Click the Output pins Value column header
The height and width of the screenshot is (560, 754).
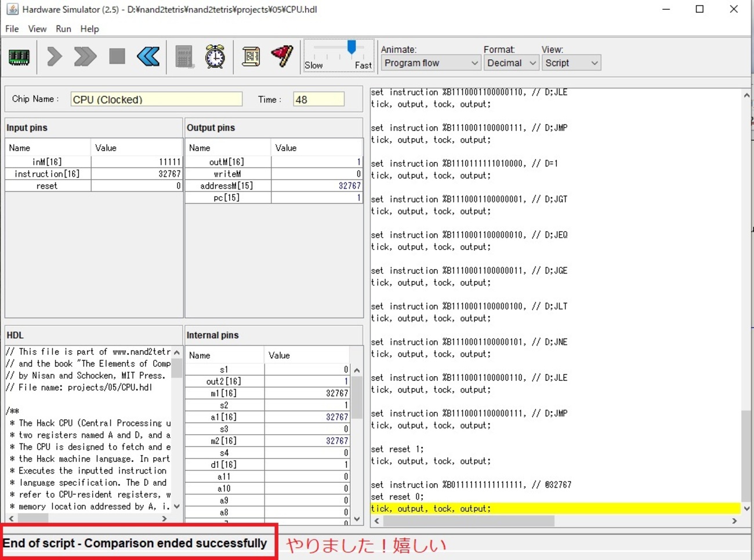click(317, 148)
